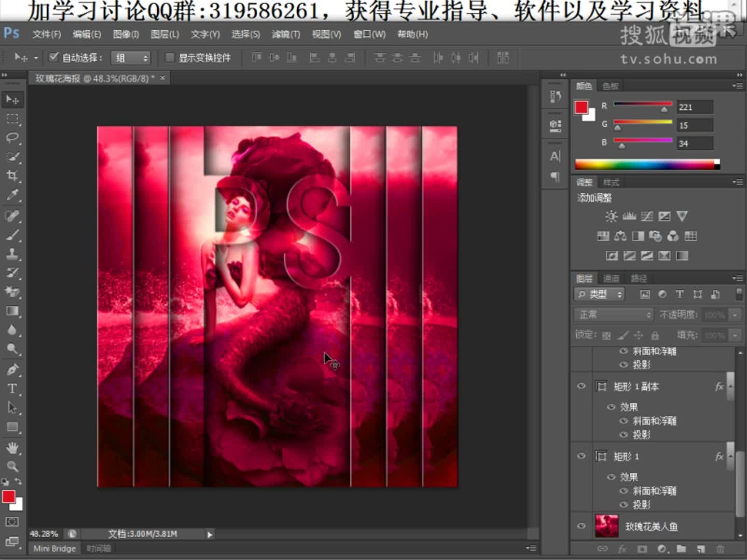Create a new layer group folder
747x560 pixels.
[681, 549]
